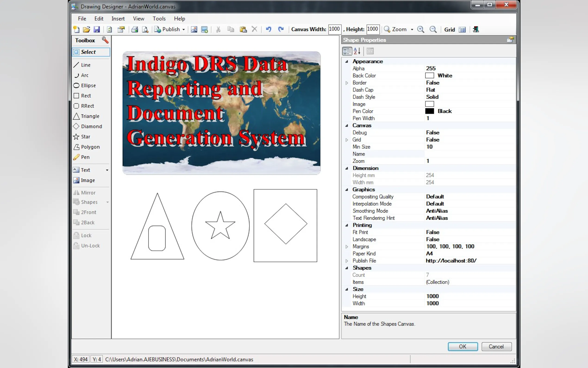
Task: Collapse the Appearance property category
Action: coord(347,61)
